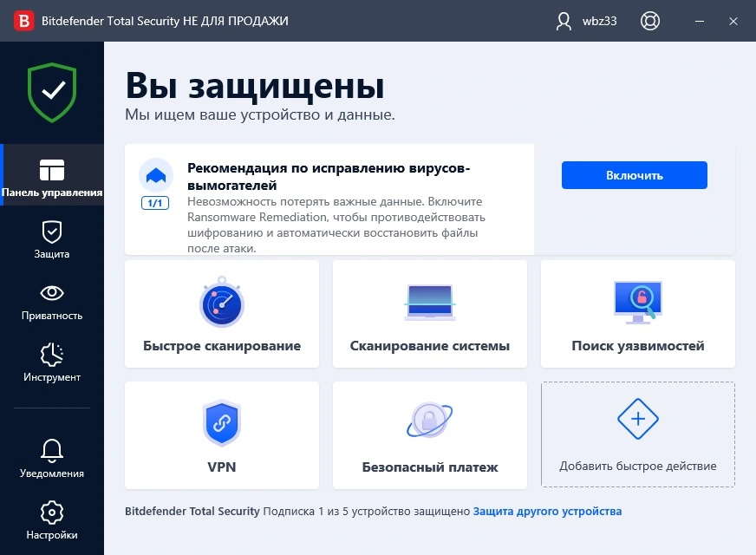Follow the Защита другого устройства link
This screenshot has width=756, height=555.
(x=547, y=511)
